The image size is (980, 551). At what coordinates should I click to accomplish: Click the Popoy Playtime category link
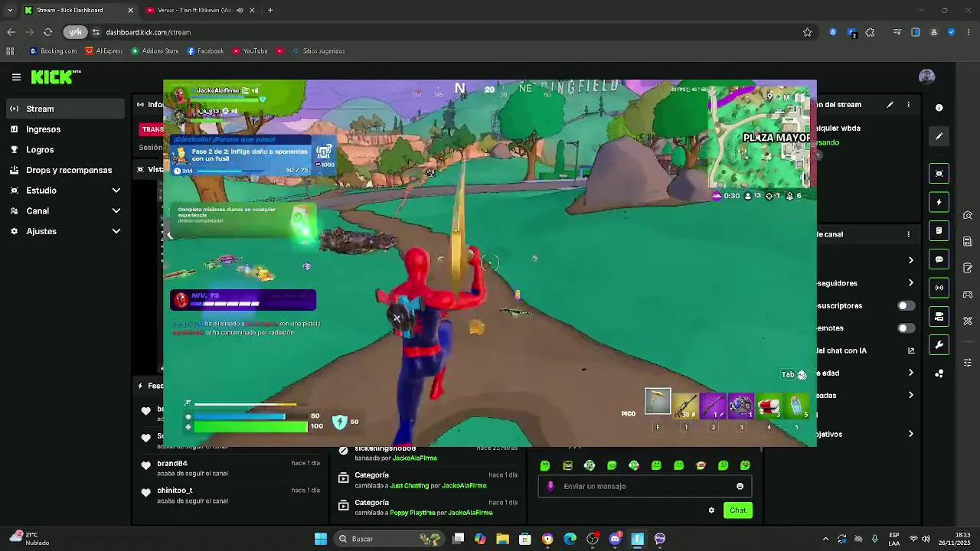point(412,513)
